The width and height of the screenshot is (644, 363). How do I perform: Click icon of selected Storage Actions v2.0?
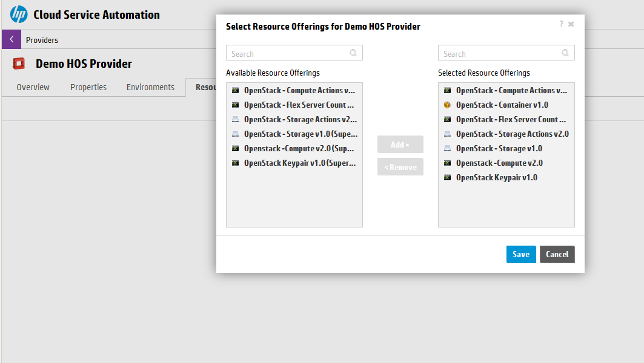point(447,134)
